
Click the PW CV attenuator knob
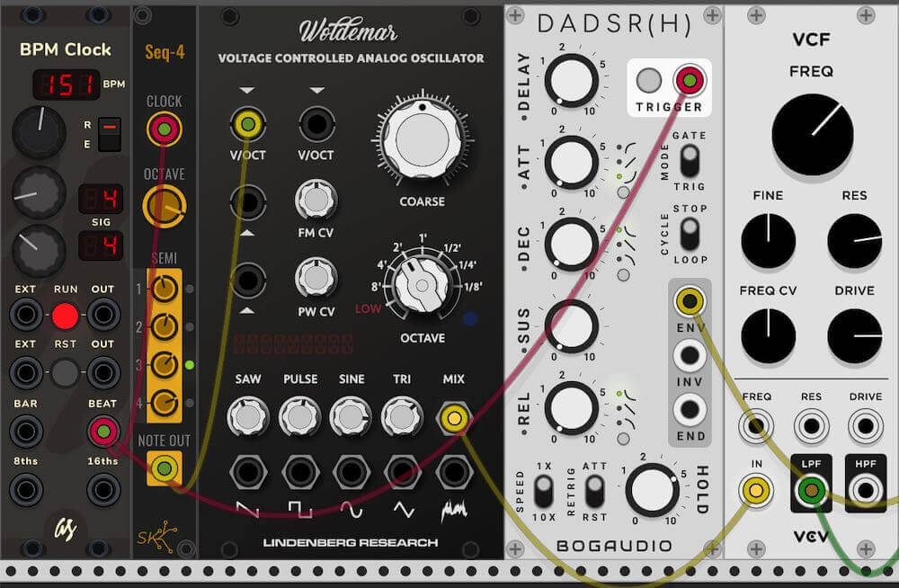316,278
